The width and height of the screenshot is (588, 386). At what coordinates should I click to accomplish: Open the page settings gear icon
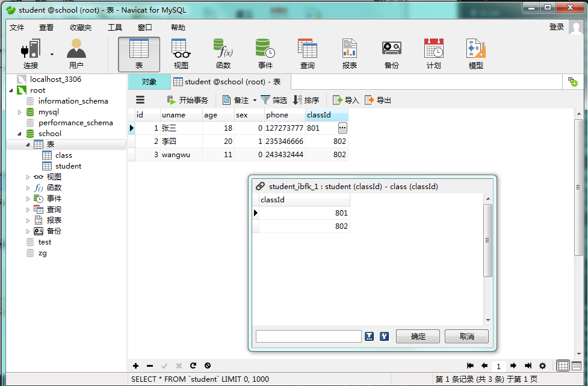pyautogui.click(x=542, y=366)
